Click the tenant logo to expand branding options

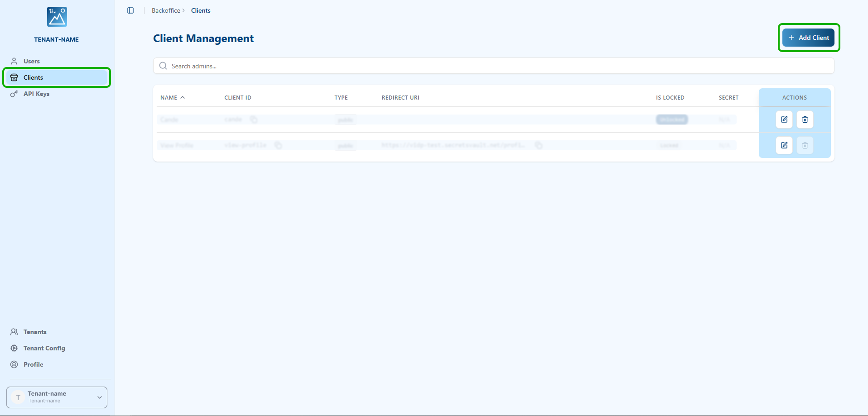click(56, 16)
